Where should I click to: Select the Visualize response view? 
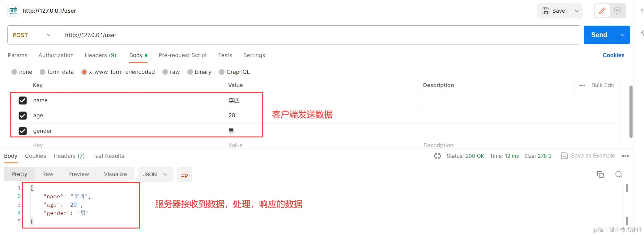click(x=115, y=174)
